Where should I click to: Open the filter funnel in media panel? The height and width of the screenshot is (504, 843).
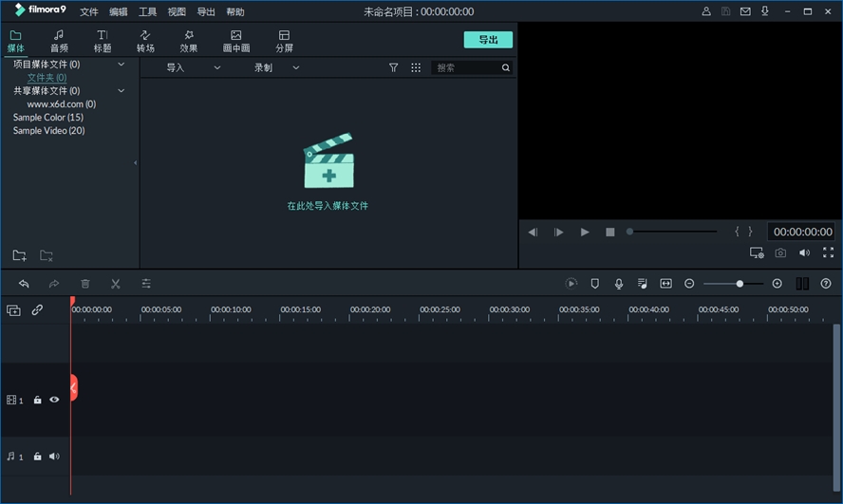[x=394, y=68]
